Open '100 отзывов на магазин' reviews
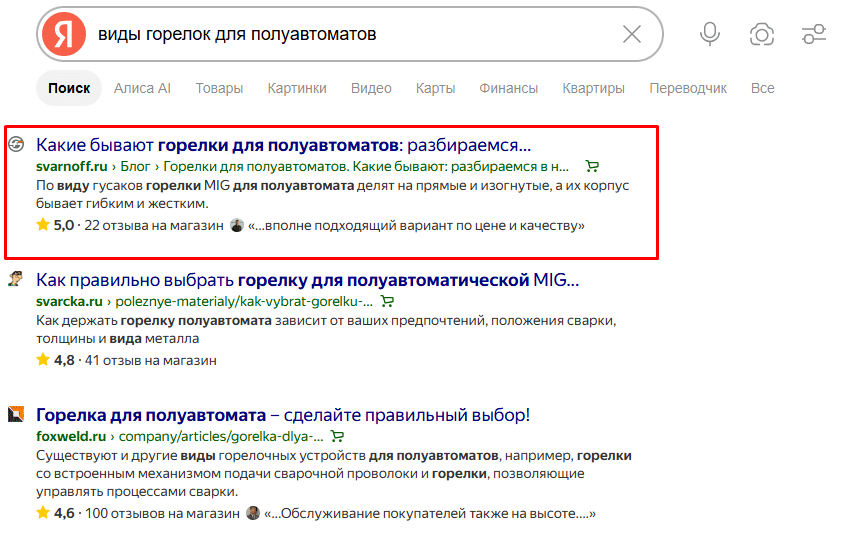 coord(162,513)
